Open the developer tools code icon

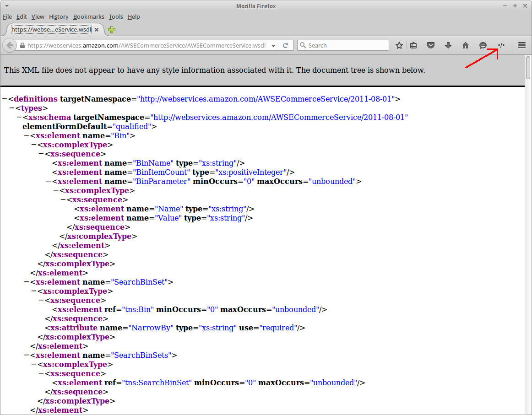[501, 45]
